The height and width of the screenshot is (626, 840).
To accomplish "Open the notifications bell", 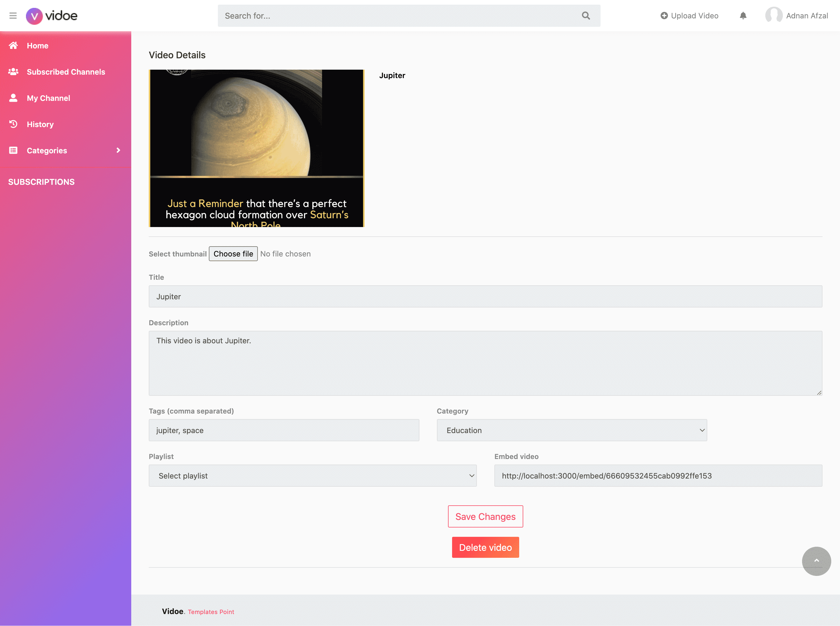I will click(x=743, y=15).
